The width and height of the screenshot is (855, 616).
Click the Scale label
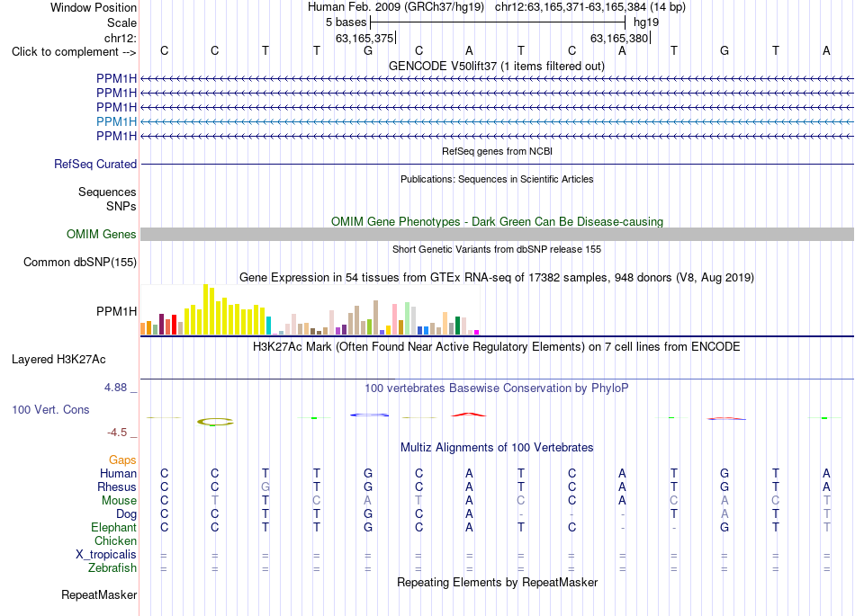coord(121,22)
